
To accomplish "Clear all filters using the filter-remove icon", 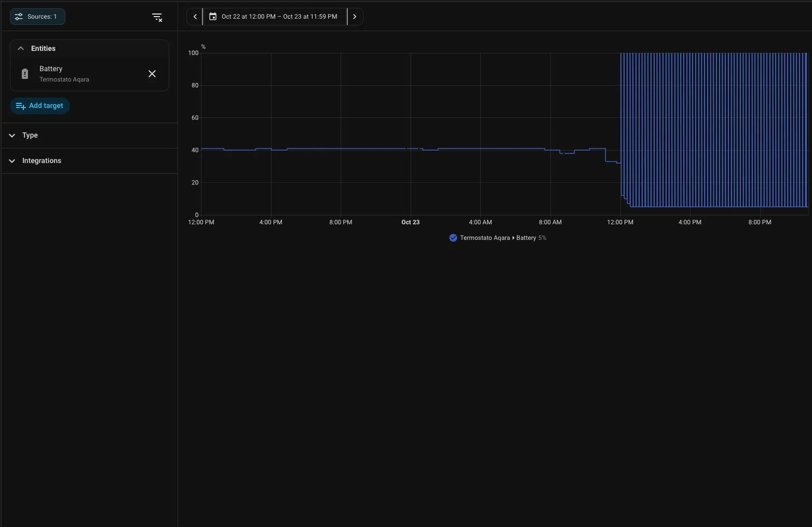I will [157, 17].
